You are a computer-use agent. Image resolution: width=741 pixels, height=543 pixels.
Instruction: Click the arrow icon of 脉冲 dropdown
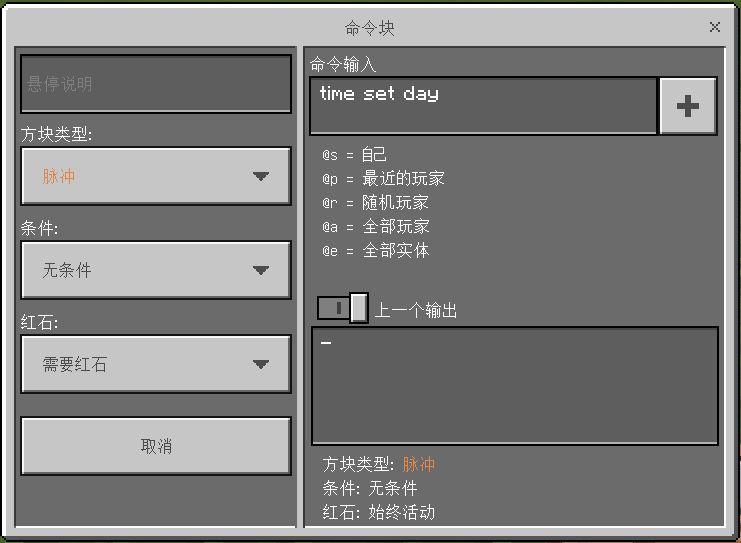click(x=261, y=176)
